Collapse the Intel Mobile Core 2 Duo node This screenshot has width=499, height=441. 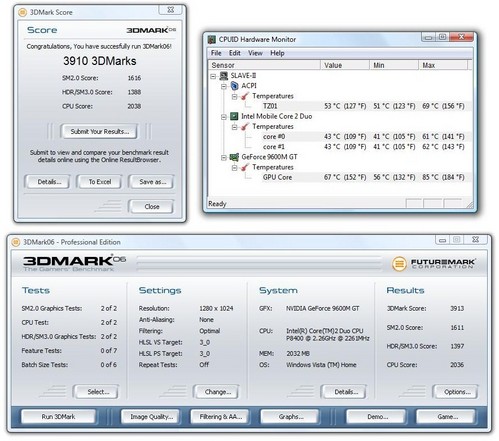click(x=224, y=117)
